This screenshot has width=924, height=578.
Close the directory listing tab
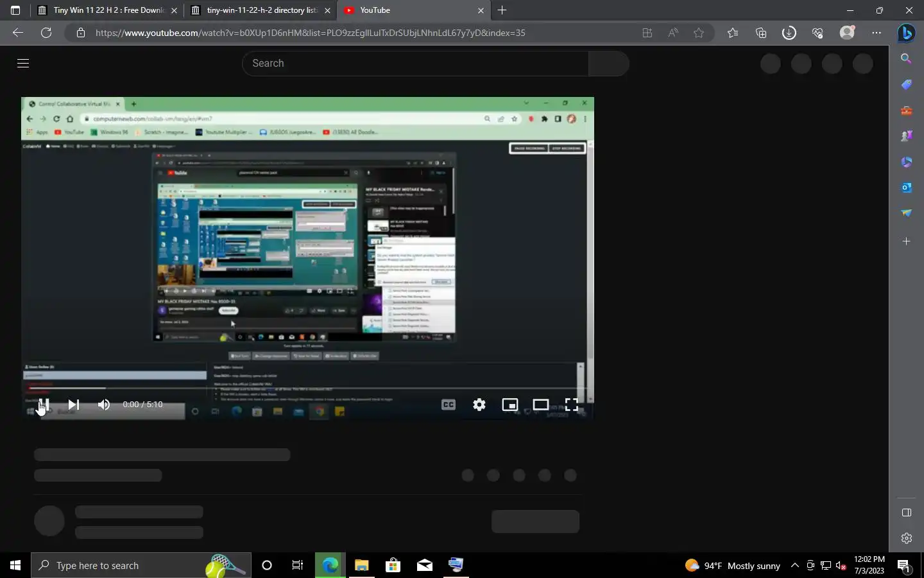(327, 10)
